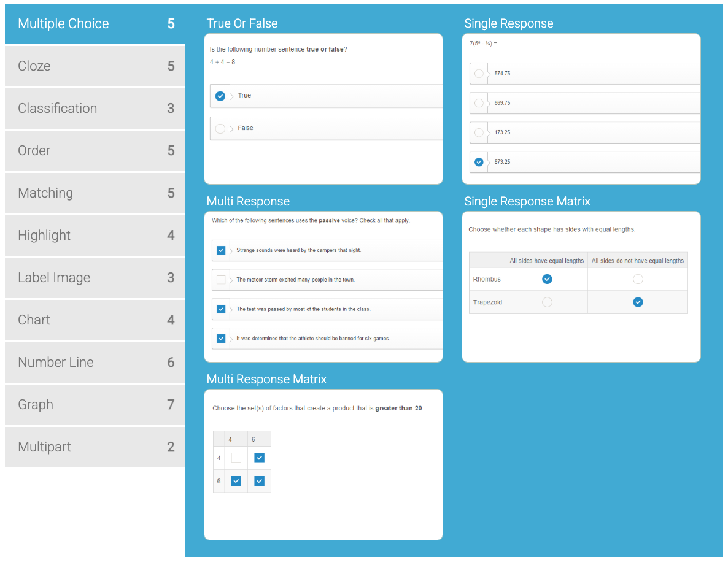Select the Multipart category in sidebar

[95, 447]
